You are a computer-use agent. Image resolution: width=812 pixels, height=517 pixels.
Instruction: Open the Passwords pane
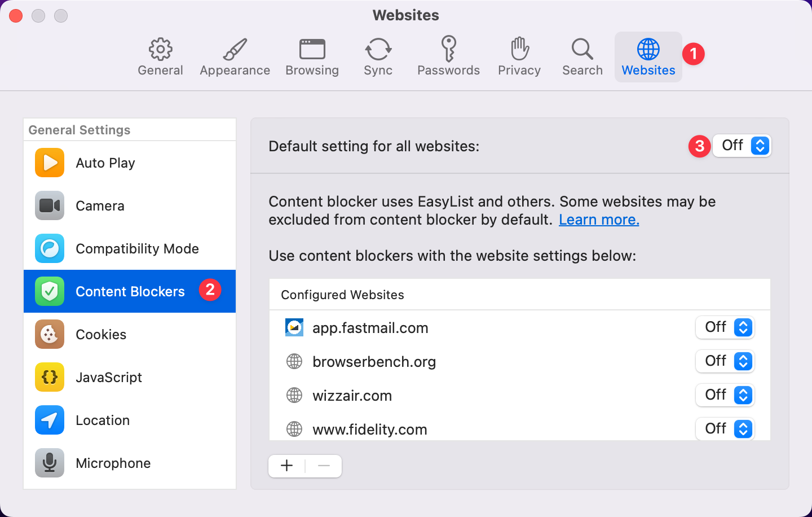[448, 56]
